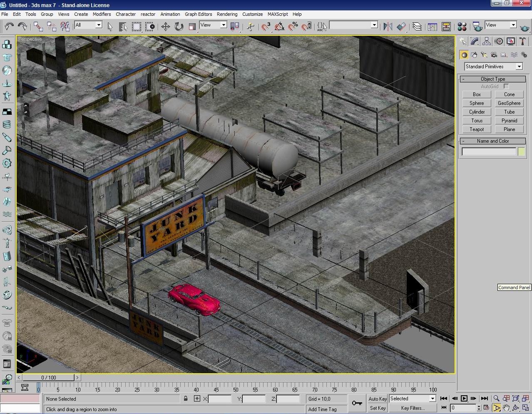Toggle the selection lock padlock

(186, 399)
